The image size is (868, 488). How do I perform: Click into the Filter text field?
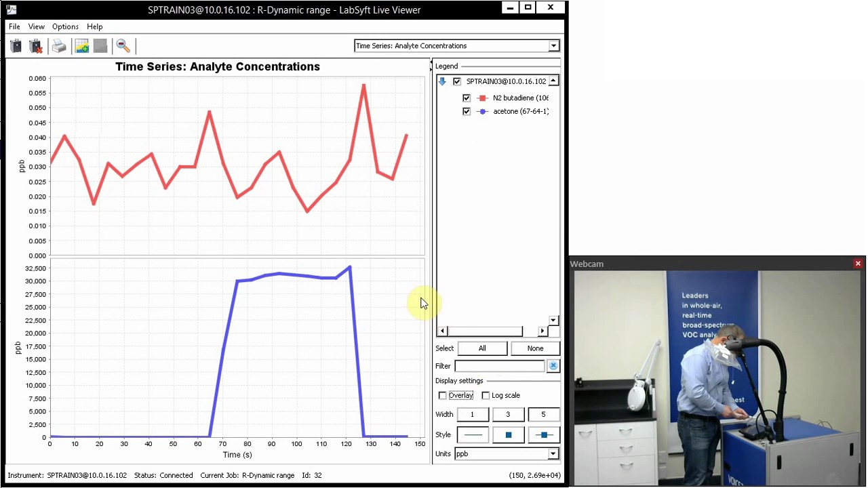coord(500,366)
